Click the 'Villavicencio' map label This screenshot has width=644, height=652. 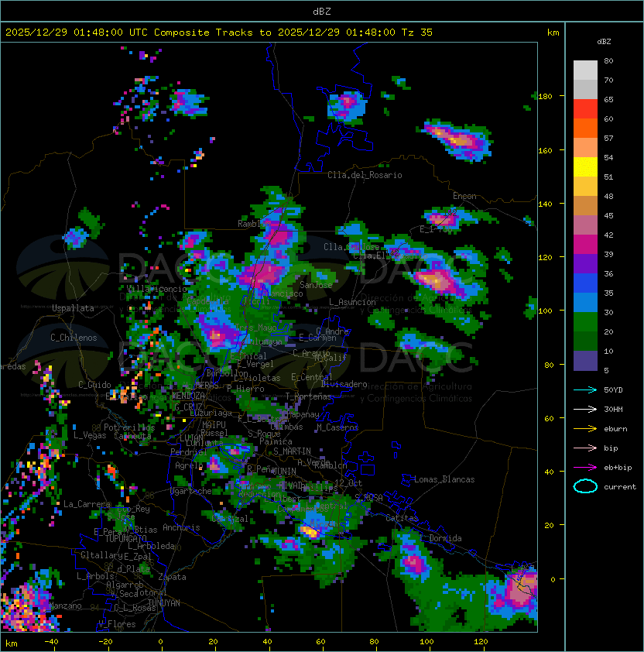click(x=156, y=289)
